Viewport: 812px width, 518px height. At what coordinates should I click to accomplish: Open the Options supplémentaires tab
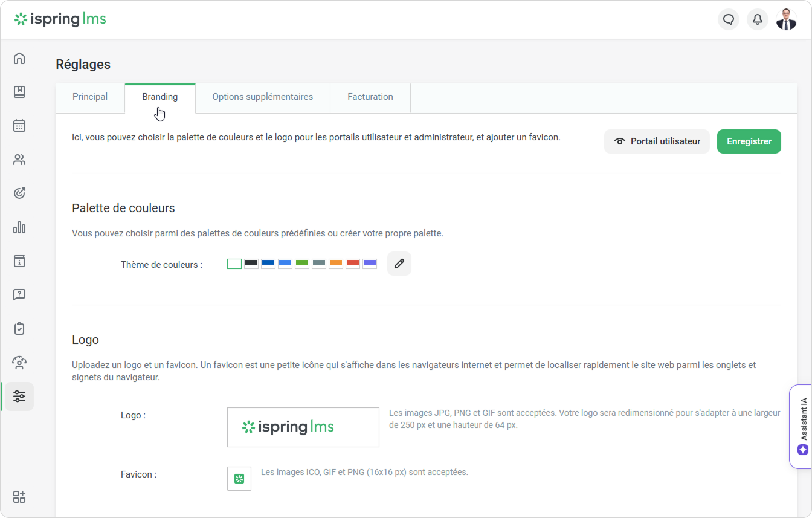click(262, 97)
